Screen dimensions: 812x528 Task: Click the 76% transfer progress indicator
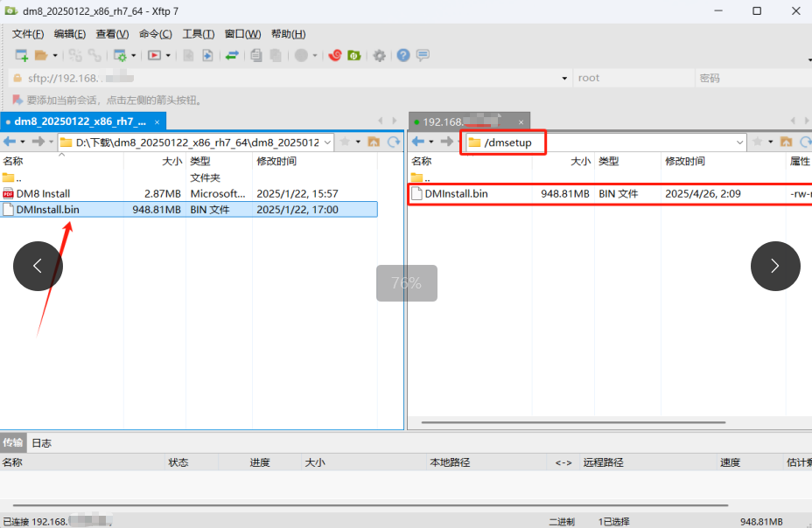(406, 282)
